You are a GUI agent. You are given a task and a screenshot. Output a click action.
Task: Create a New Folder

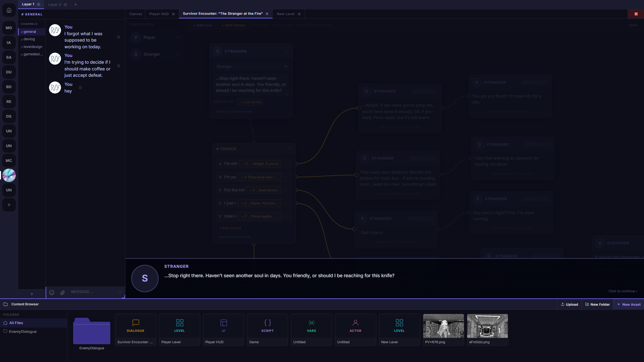pos(597,305)
